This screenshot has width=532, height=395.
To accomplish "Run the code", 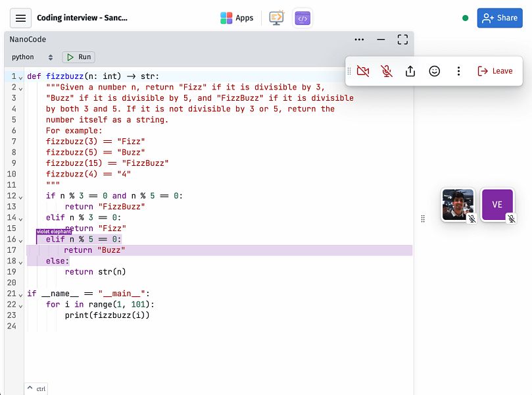I will pos(79,57).
